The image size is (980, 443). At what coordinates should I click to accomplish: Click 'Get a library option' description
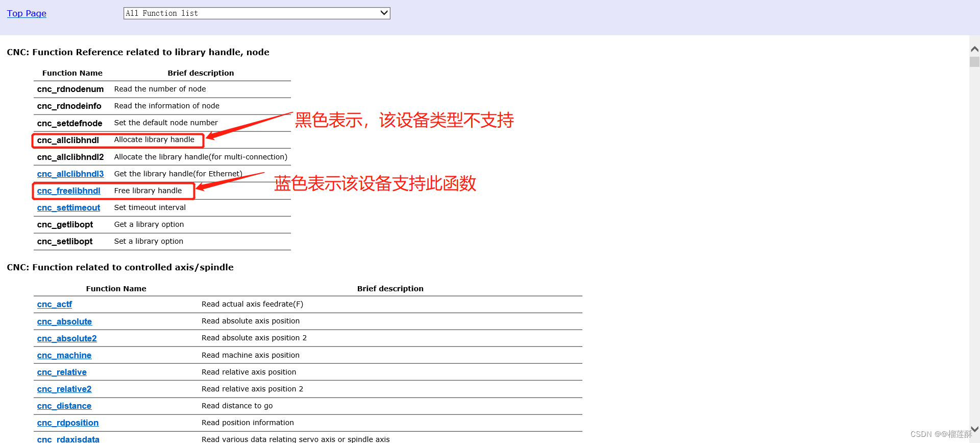149,224
